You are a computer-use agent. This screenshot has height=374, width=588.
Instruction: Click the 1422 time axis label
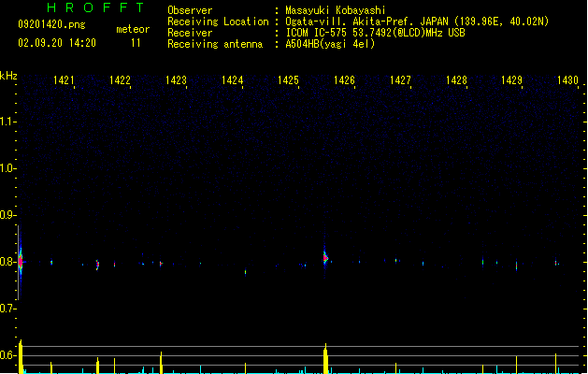pos(120,79)
